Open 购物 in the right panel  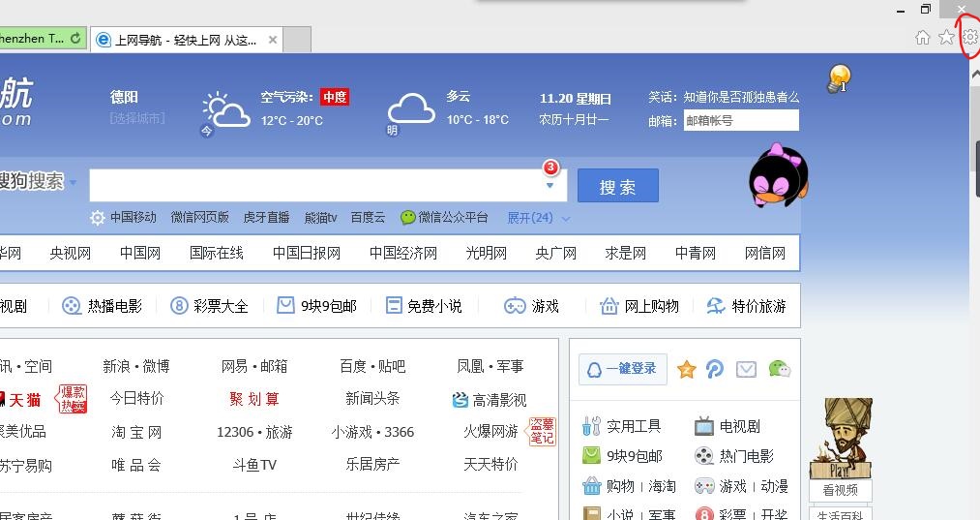point(620,486)
